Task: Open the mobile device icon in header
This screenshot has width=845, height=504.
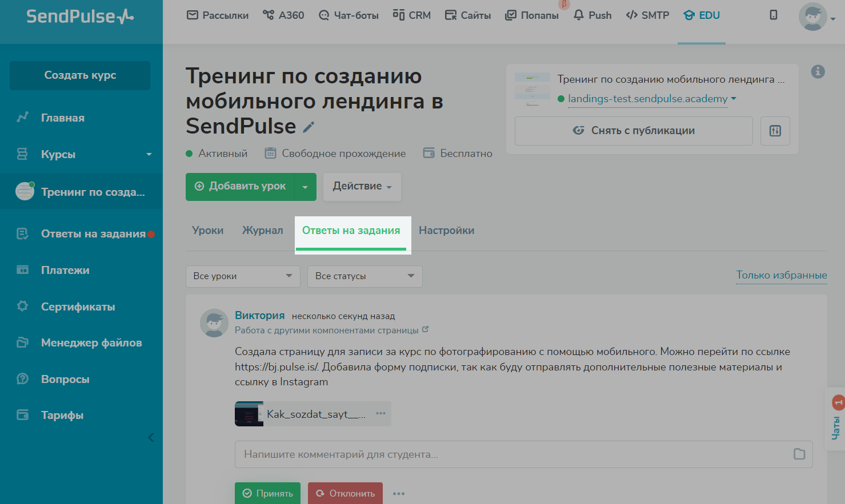Action: pos(773,15)
